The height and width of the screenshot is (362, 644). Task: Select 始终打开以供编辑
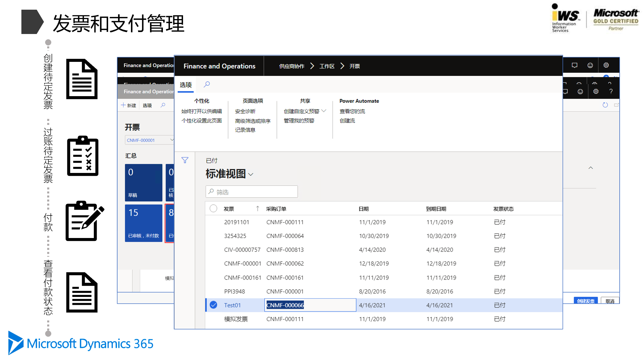coord(202,111)
